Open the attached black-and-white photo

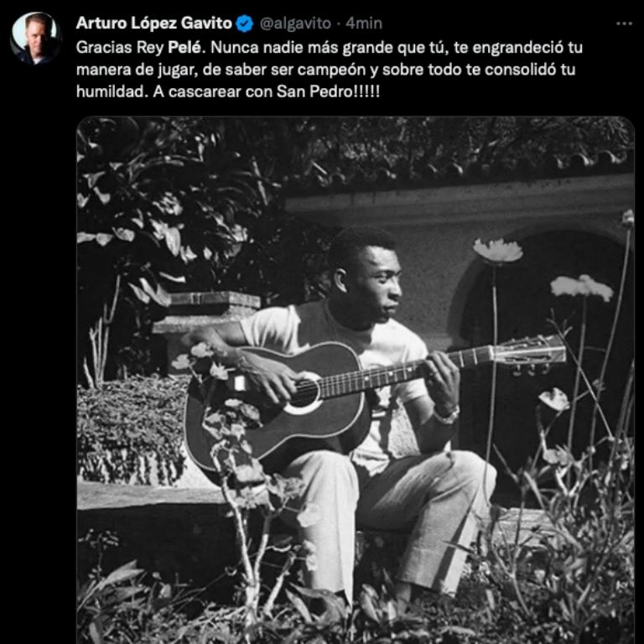pos(356,380)
